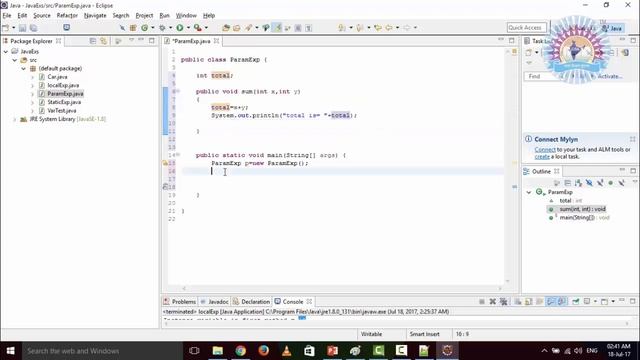This screenshot has height=360, width=640.
Task: Collapse ParamExp class in Outline
Action: (529, 192)
